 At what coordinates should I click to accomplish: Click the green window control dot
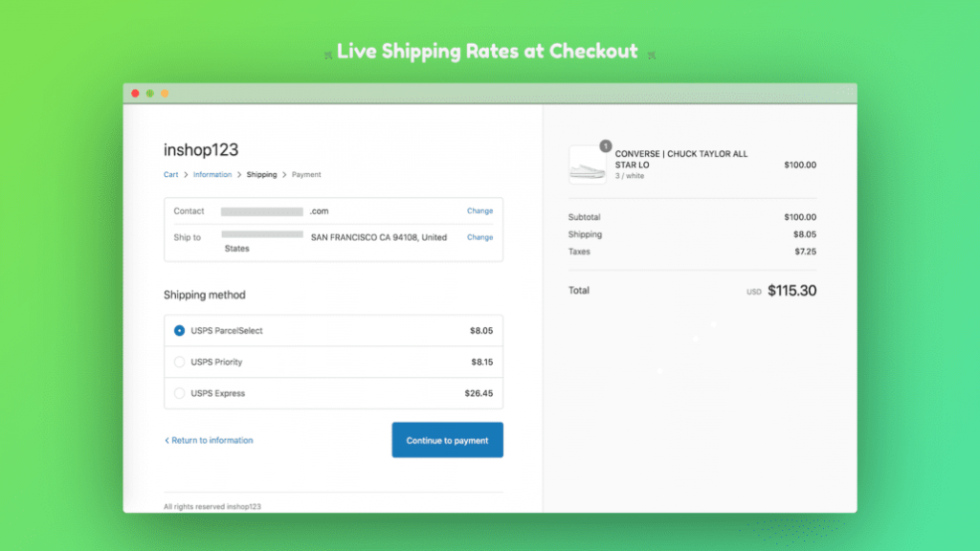pyautogui.click(x=150, y=94)
